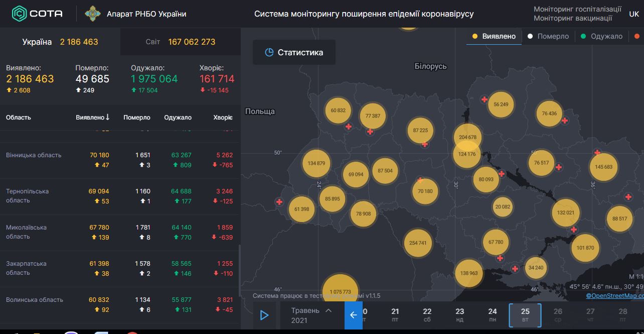Screen dimensions: 644x334
Task: Click the RNBO Ukraine emblem icon
Action: click(x=92, y=14)
